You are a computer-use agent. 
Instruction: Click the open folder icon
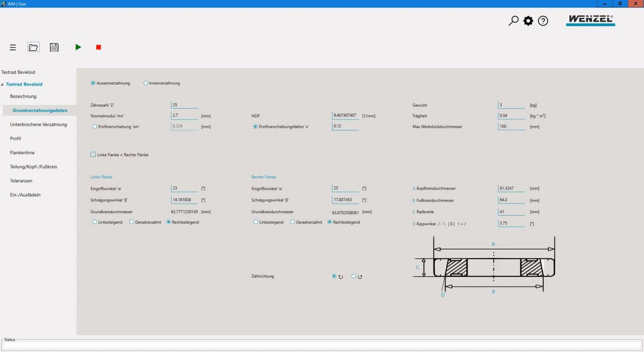[33, 47]
